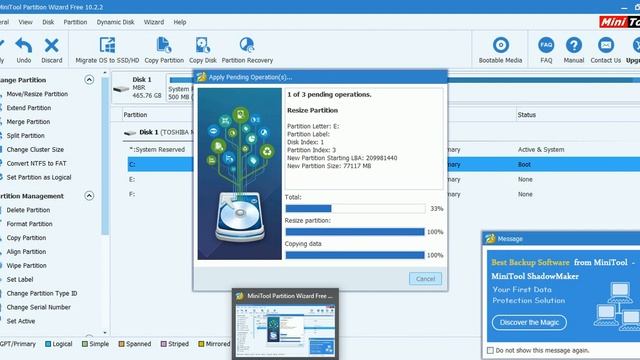Collapse the Change Partition section

[x=89, y=80]
